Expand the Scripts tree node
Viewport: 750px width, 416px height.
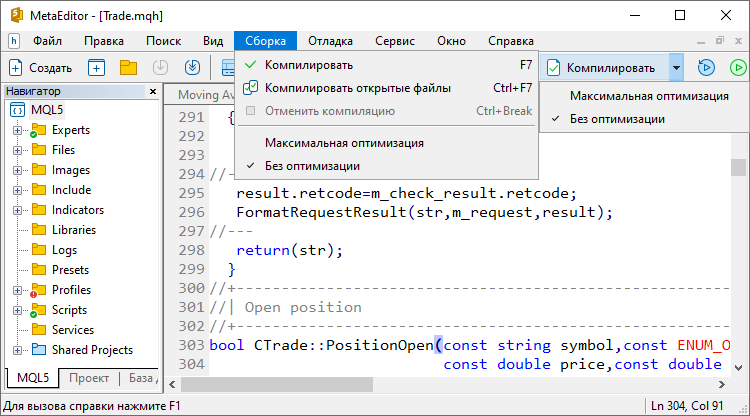coord(17,310)
